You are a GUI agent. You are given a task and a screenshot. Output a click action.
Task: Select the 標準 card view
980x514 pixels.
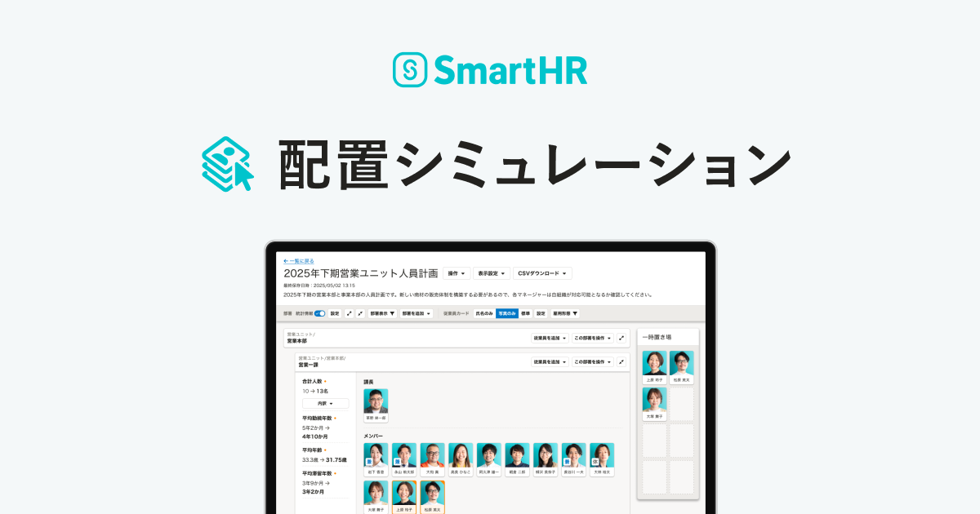point(525,313)
